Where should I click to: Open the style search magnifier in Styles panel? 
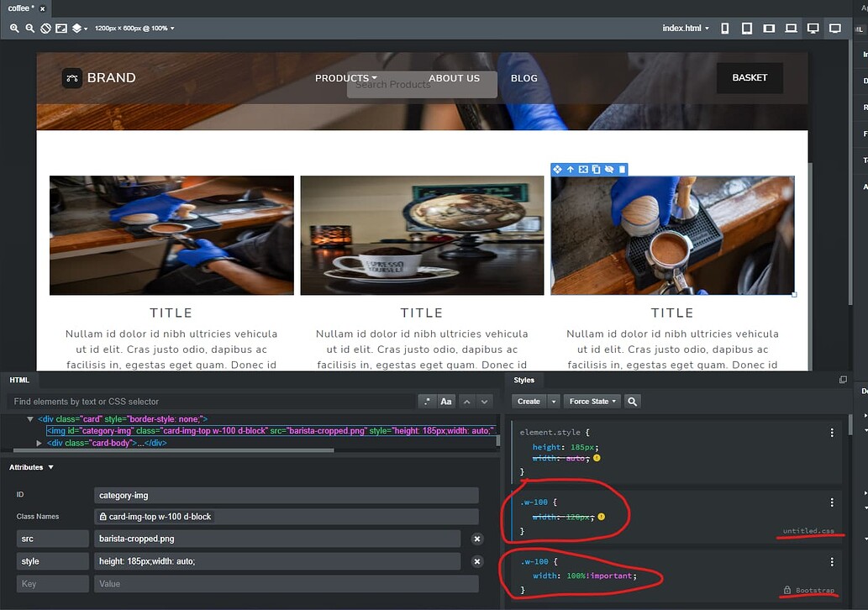(633, 401)
